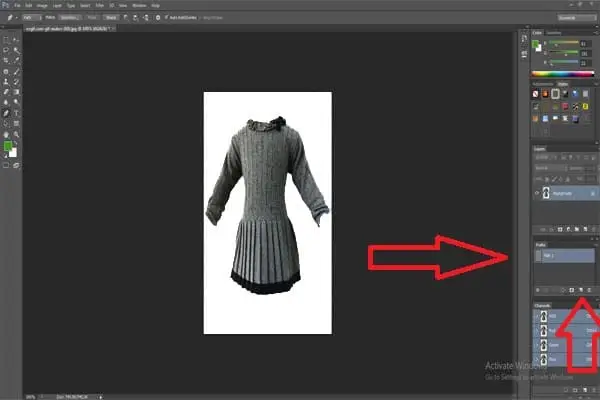
Task: Open the Essentials workspace dropdown
Action: (x=576, y=18)
